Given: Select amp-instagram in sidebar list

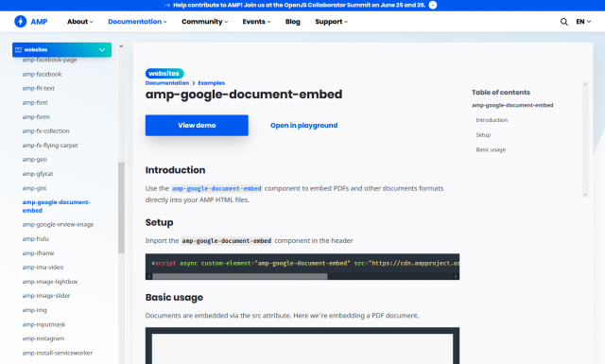Looking at the screenshot, I should 43,338.
